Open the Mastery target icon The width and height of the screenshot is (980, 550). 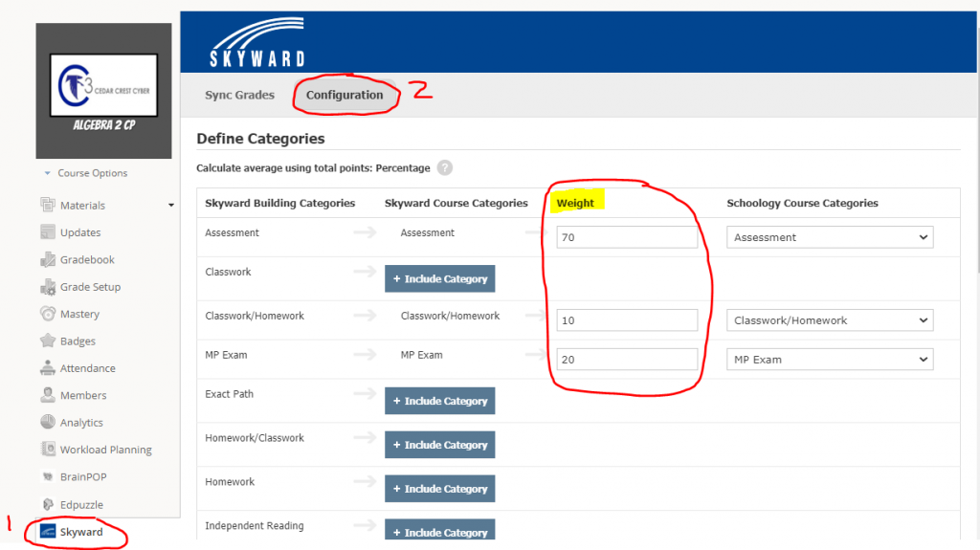(48, 314)
